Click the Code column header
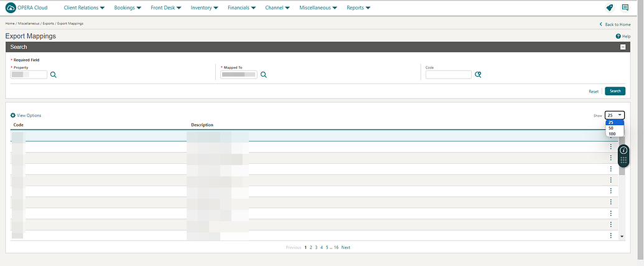 click(17, 125)
